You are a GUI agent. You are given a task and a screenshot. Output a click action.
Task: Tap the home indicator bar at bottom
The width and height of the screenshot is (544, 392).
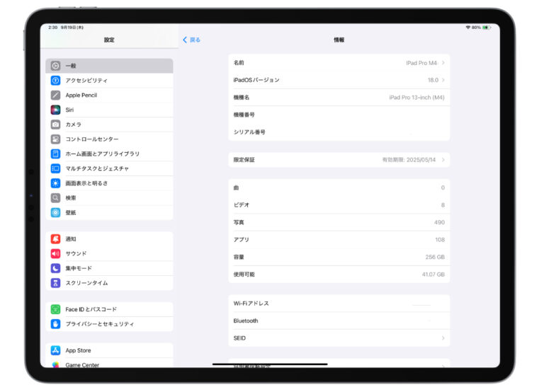270,364
